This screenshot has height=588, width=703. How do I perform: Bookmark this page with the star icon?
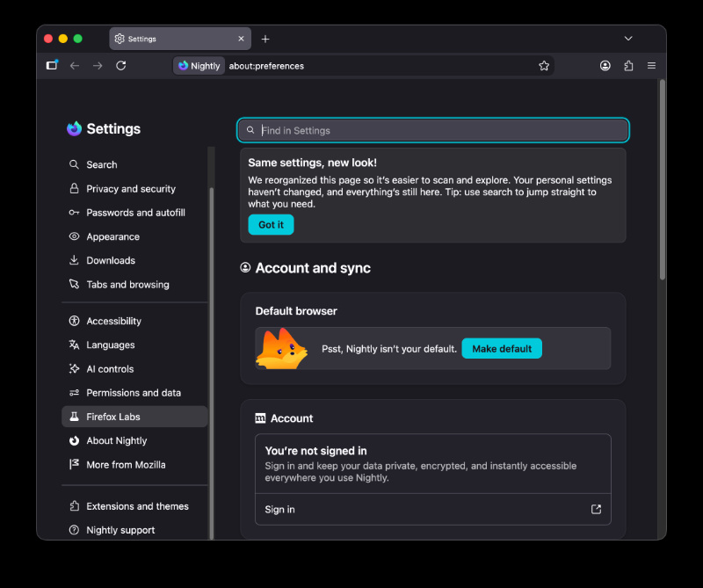tap(544, 66)
